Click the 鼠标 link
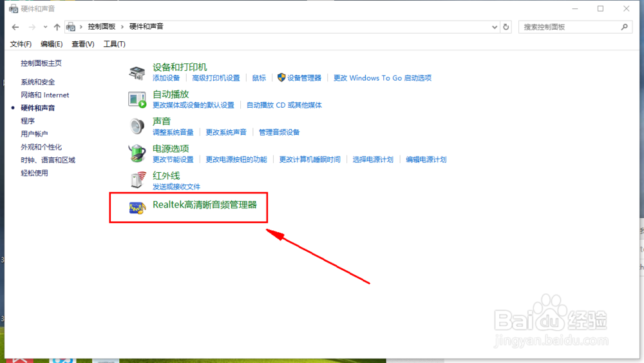The height and width of the screenshot is (363, 644). [x=259, y=78]
